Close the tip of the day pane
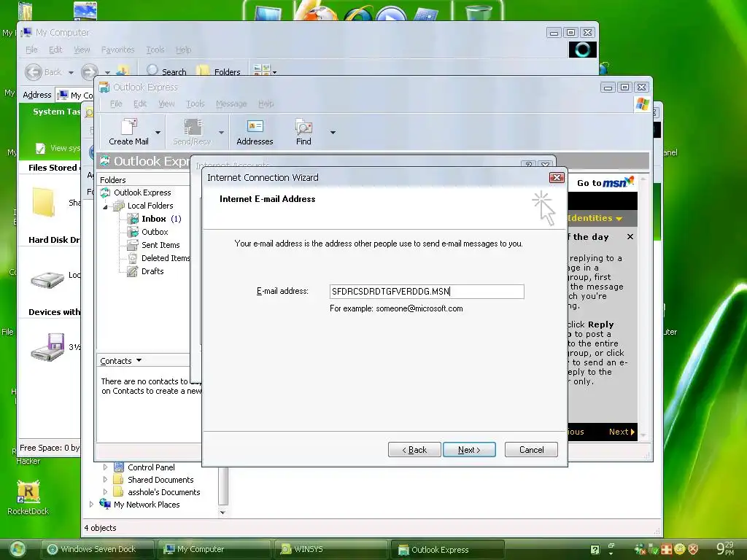Image resolution: width=747 pixels, height=560 pixels. (x=630, y=237)
